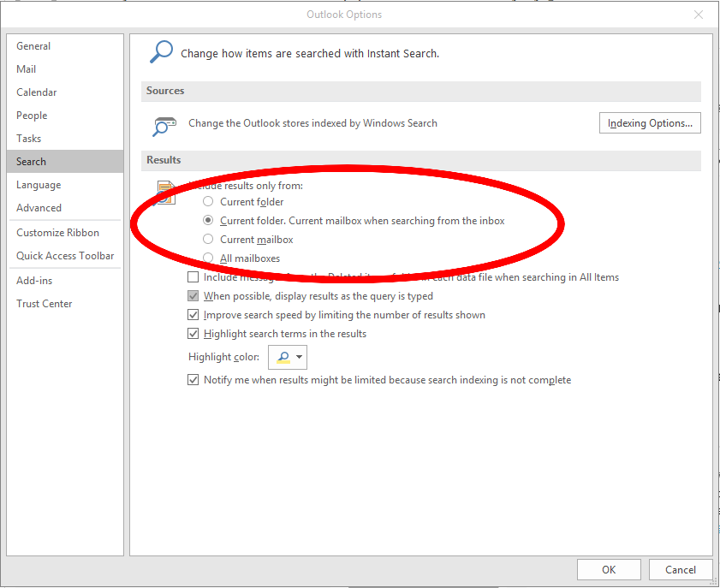Open the Advanced options category
This screenshot has height=588, width=720.
click(65, 208)
